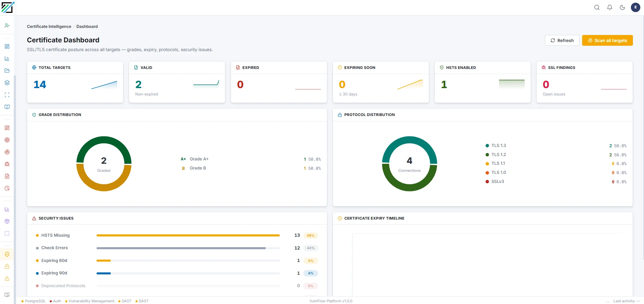Select the red clock chart sidebar icon
Viewport: 644px width, 304px height.
pyautogui.click(x=7, y=188)
